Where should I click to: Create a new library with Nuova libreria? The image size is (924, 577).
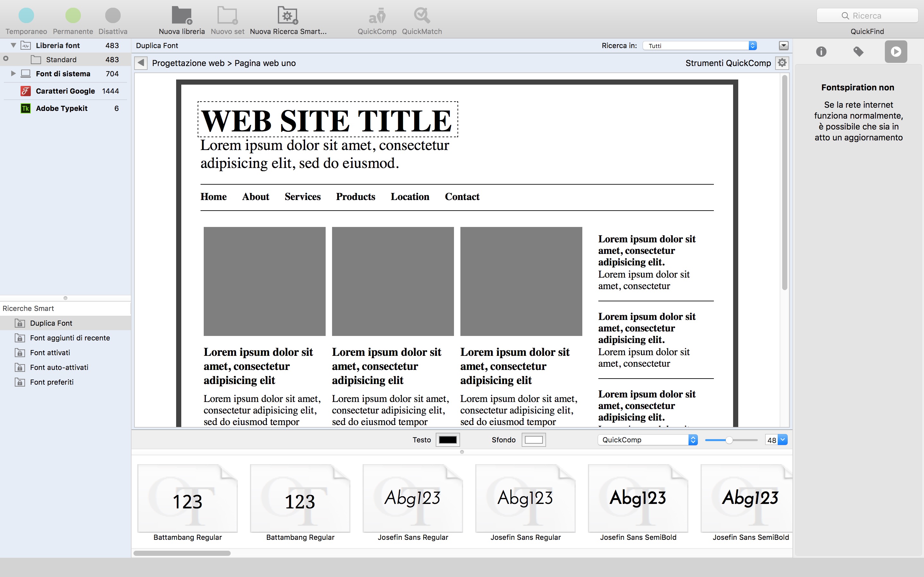coord(181,16)
